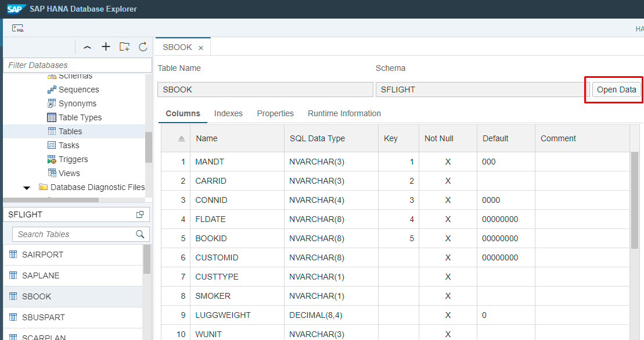Open the Runtime Information tab
Viewport: 644px width, 340px height.
(x=344, y=113)
